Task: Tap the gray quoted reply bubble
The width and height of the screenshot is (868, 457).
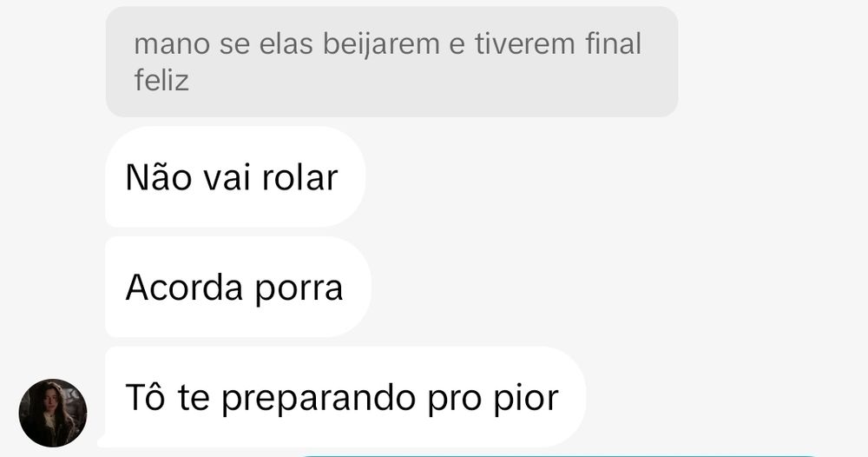Action: [392, 62]
